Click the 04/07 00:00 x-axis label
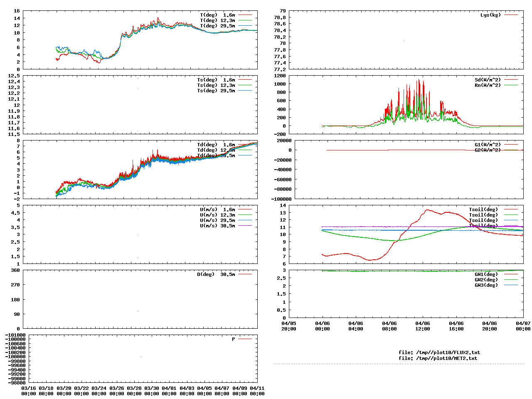532x399 pixels. point(523,326)
